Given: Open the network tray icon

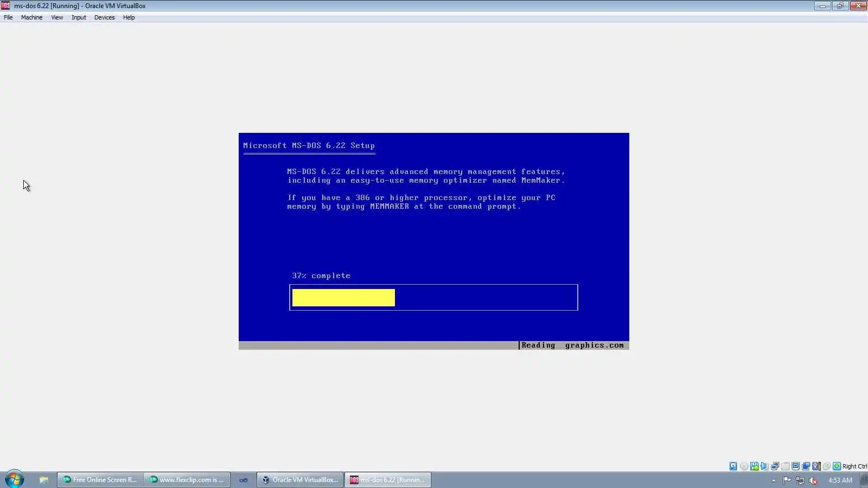Looking at the screenshot, I should click(800, 480).
